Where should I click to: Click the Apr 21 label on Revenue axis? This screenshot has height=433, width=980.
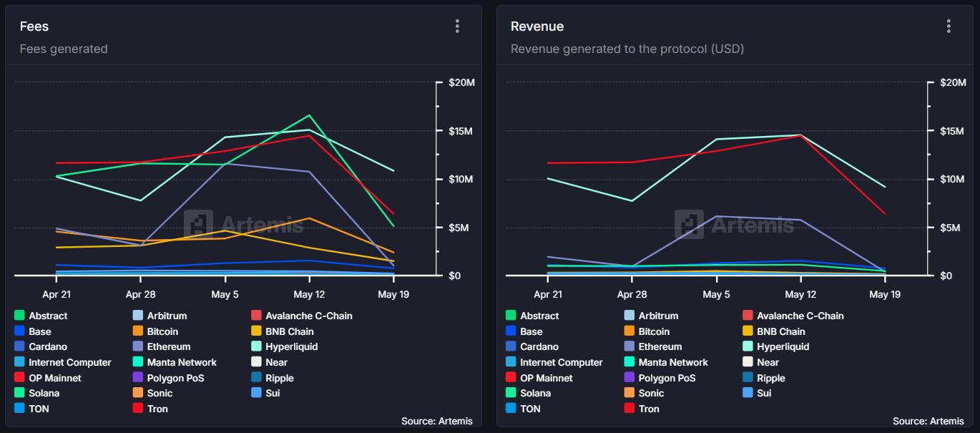pyautogui.click(x=547, y=294)
